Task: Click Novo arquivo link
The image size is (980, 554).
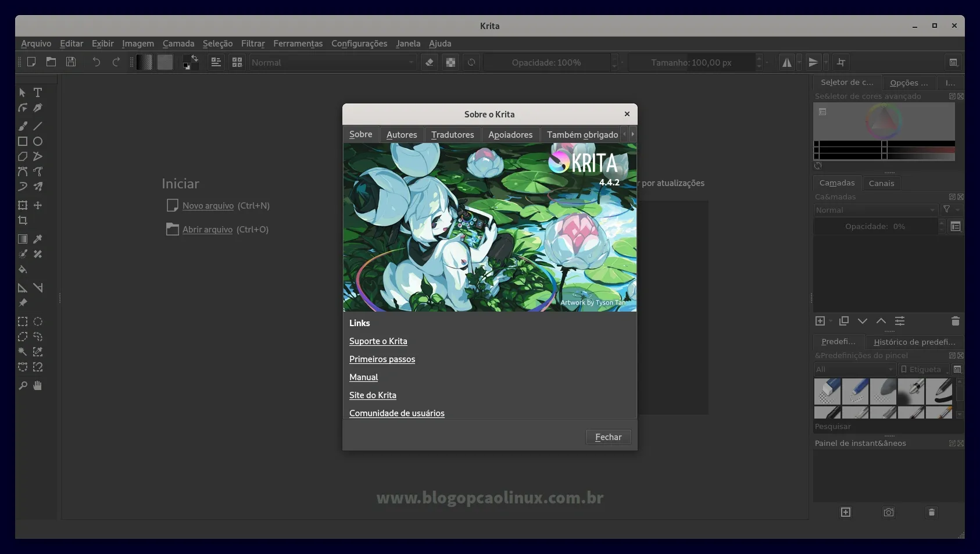Action: [208, 206]
